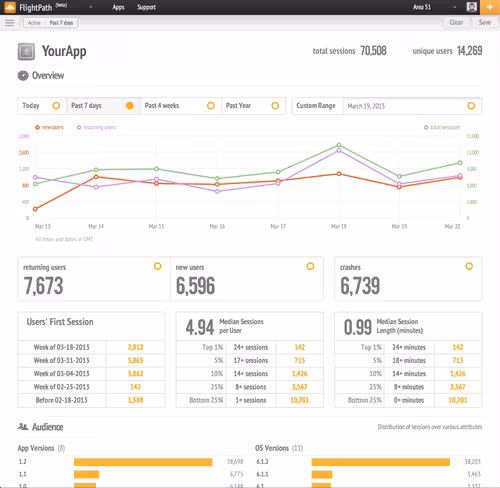
Task: Select the Today radio option
Action: (56, 106)
